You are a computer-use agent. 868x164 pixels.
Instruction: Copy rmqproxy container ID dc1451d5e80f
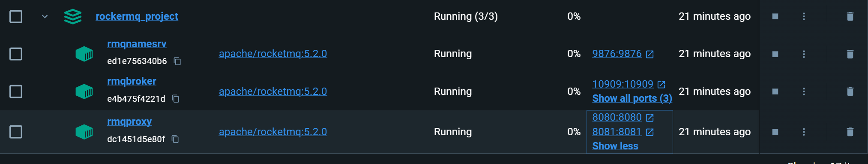pos(175,139)
